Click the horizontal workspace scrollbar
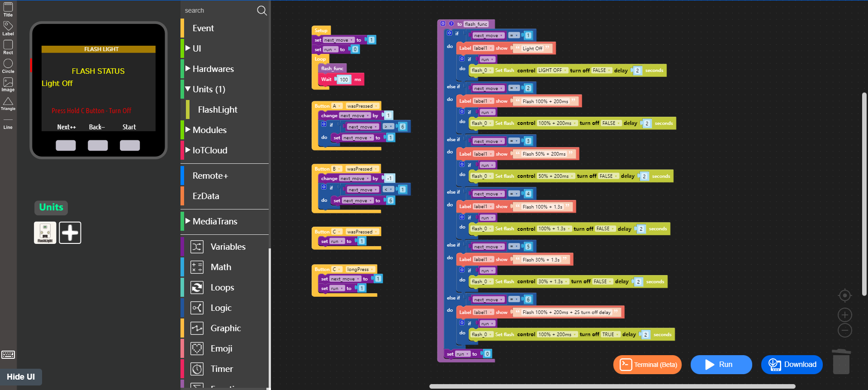 [612, 386]
